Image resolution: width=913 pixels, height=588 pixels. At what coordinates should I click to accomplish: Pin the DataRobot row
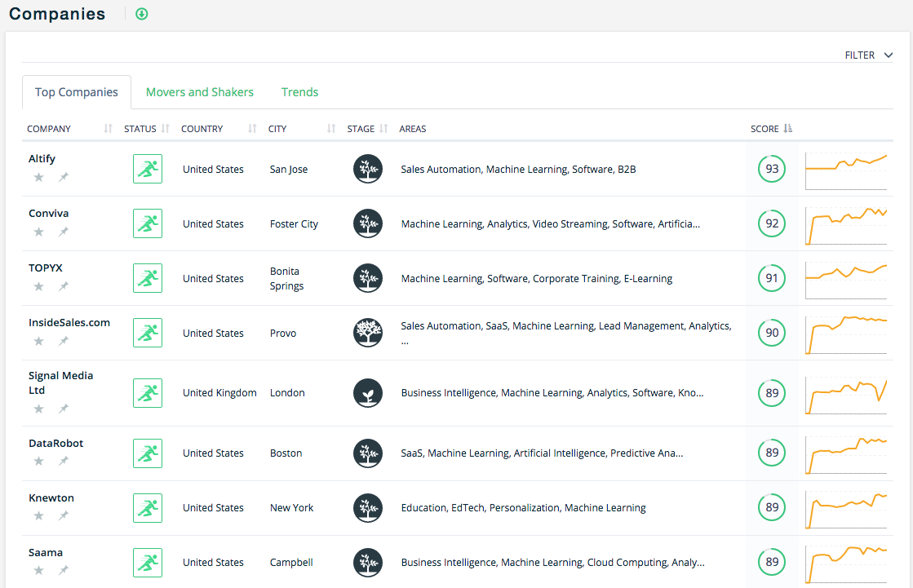click(64, 461)
